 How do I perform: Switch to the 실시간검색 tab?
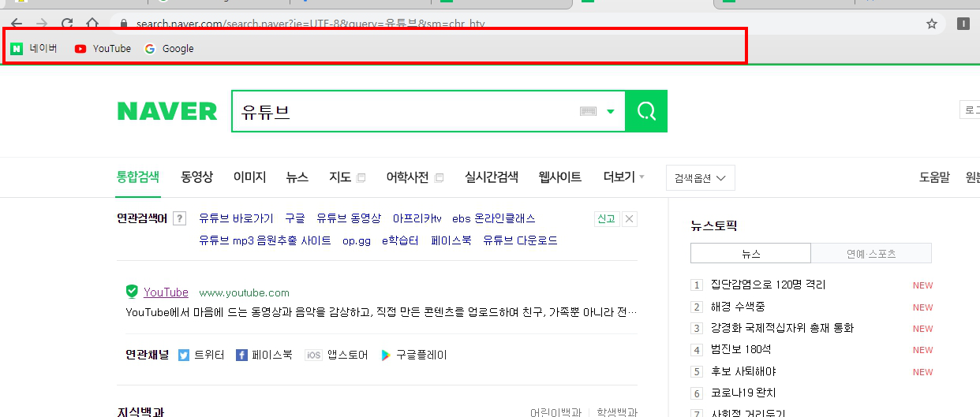tap(491, 177)
